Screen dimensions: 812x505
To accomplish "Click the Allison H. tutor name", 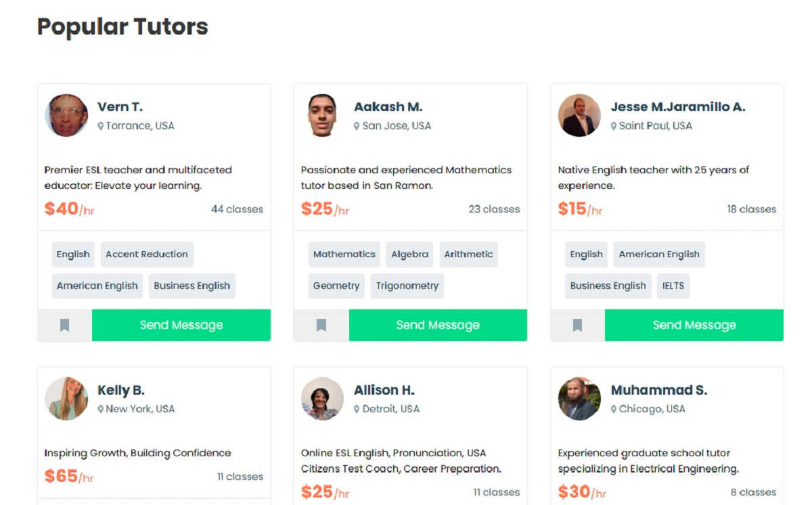I will (x=384, y=391).
